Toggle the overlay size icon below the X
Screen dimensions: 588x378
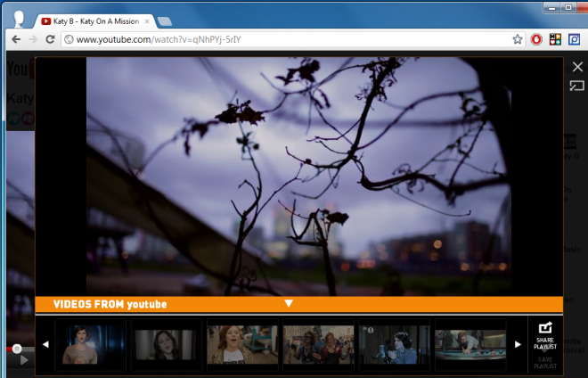pos(577,86)
